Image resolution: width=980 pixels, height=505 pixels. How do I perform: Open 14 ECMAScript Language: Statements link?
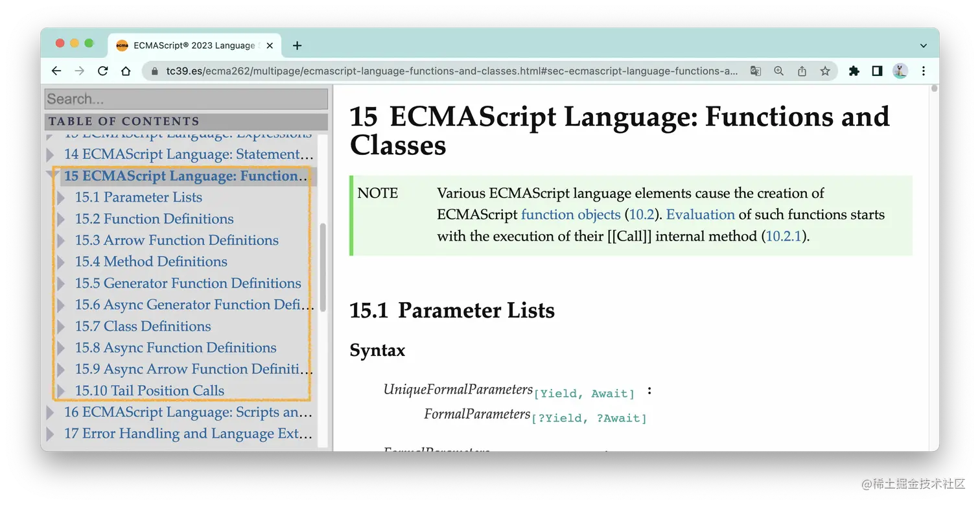(189, 154)
